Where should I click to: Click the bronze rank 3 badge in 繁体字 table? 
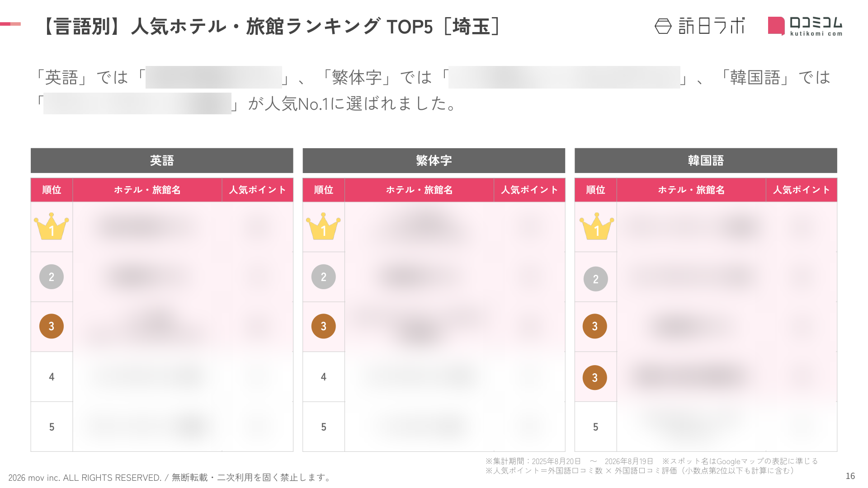pos(323,326)
